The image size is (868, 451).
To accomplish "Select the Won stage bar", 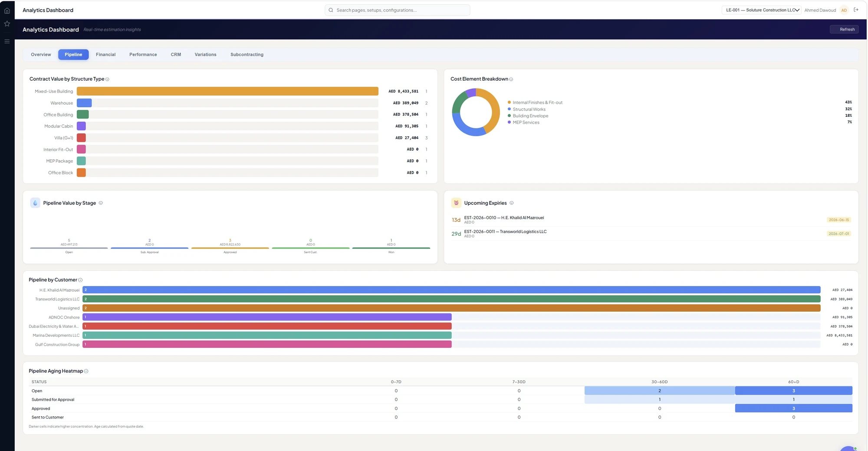I will 391,248.
